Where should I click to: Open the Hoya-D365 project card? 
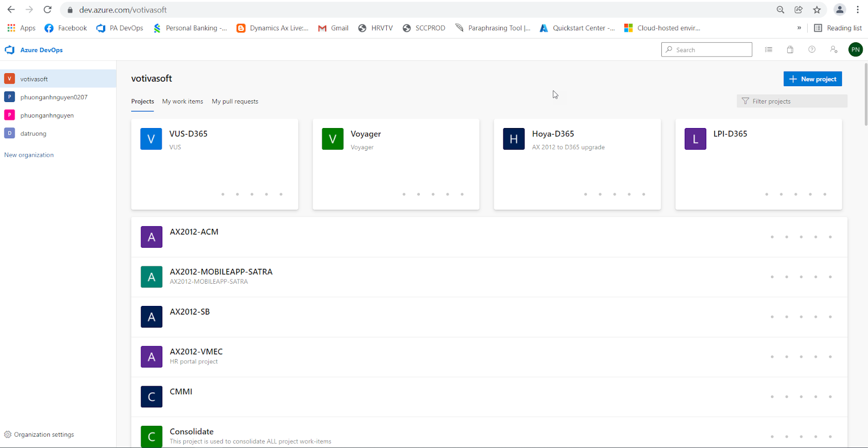coord(577,164)
